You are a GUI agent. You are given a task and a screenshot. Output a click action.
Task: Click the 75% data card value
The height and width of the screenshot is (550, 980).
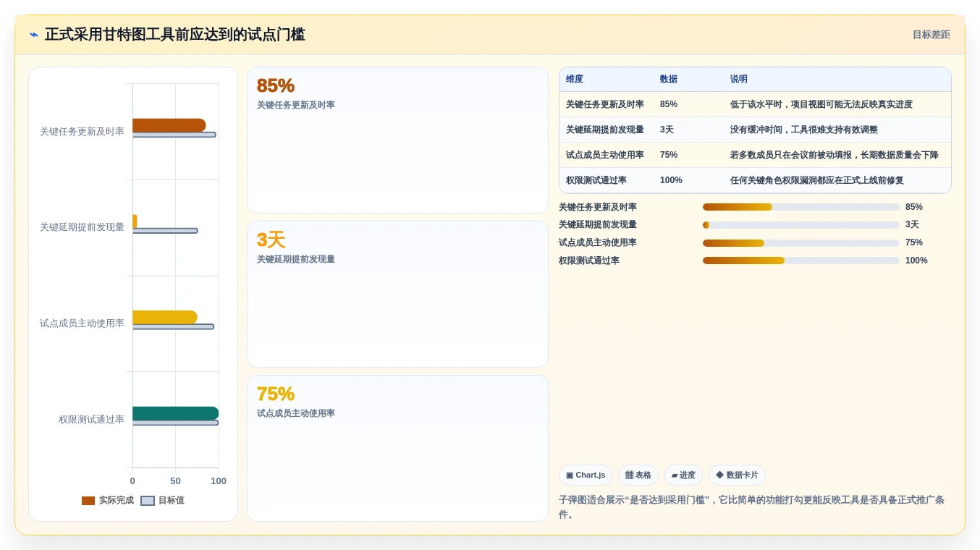[x=276, y=394]
